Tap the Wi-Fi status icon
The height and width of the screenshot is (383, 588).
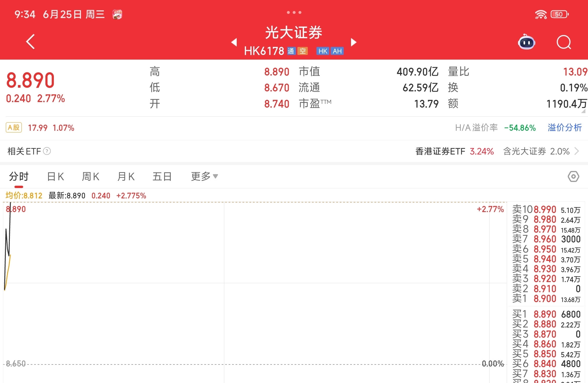[541, 14]
